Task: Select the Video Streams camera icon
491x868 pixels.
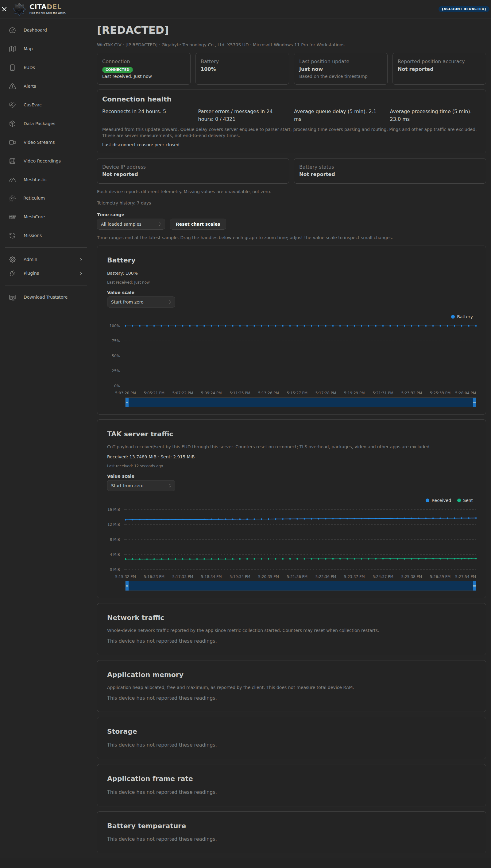Action: click(13, 142)
